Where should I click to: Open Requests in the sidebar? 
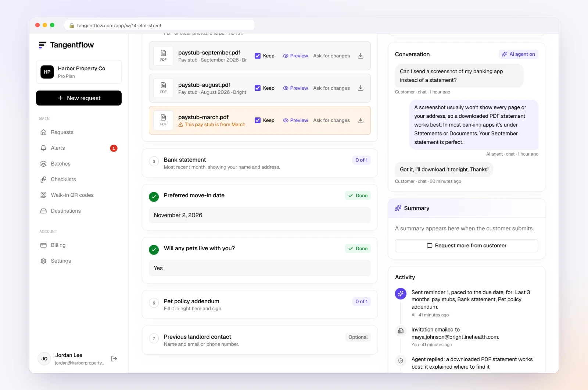[79, 132]
